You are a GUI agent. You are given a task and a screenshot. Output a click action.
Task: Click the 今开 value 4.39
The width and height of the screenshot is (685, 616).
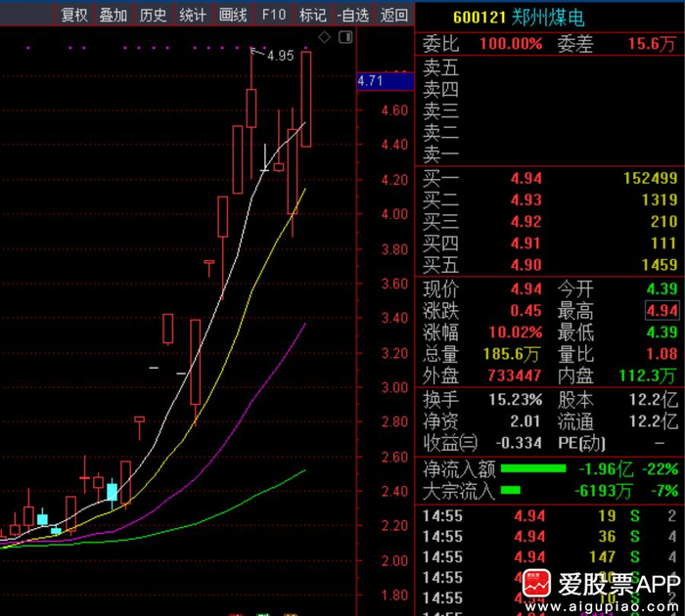pos(662,289)
